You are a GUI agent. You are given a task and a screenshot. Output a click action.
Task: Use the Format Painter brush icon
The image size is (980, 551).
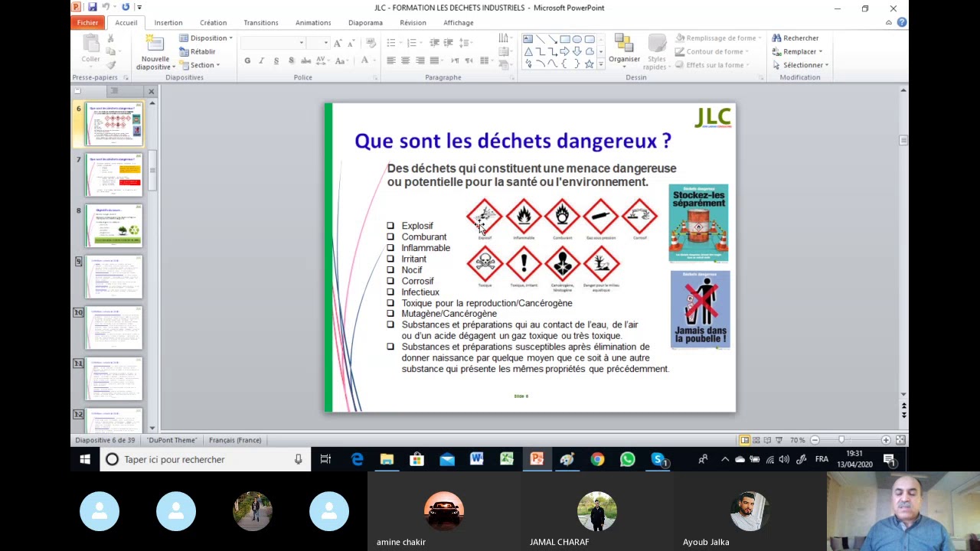coord(110,65)
